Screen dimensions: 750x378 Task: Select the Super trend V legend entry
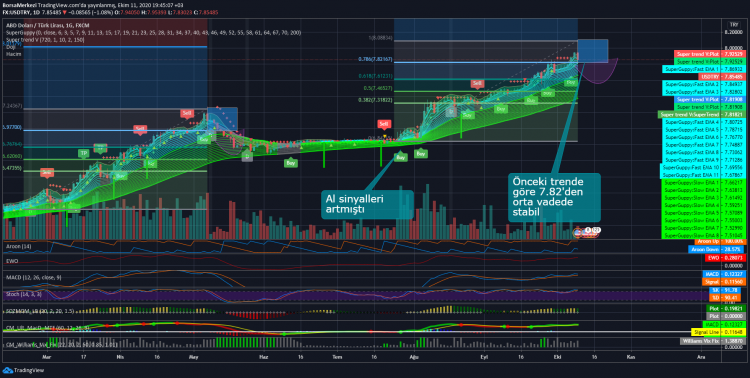click(x=45, y=40)
